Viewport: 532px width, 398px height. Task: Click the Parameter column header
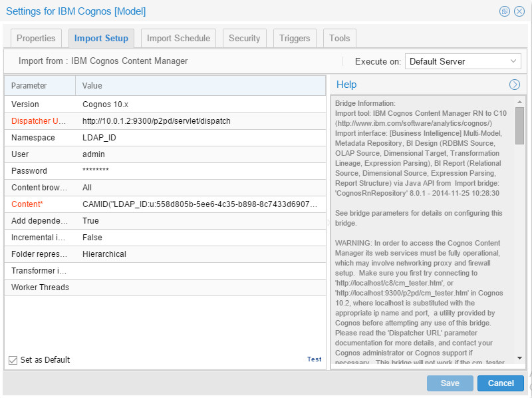click(40, 86)
